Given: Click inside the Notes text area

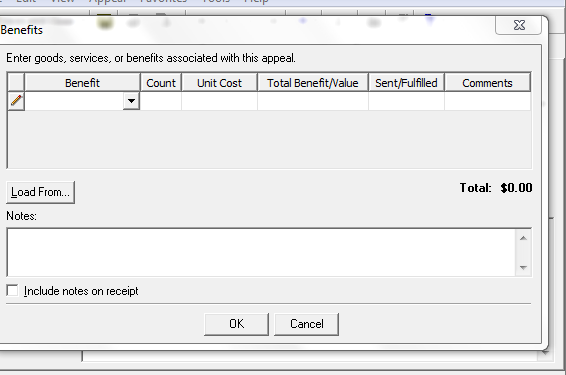Looking at the screenshot, I should (261, 252).
